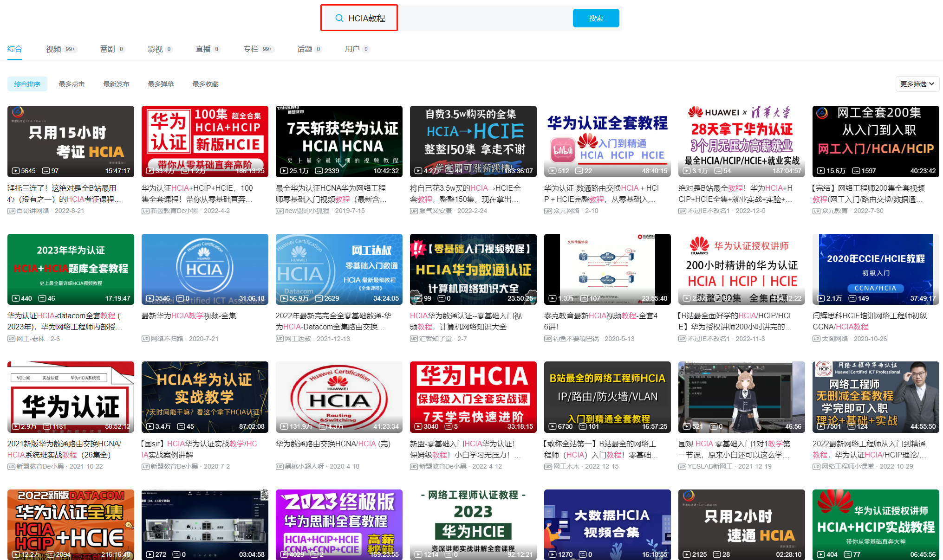The width and height of the screenshot is (943, 560).
Task: Click UP icon beside 百哥讲网络 uploader
Action: click(x=11, y=211)
